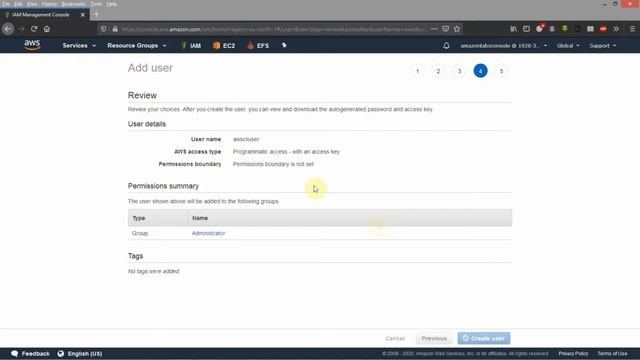Show more toolbar items with double chevron
This screenshot has width=640, height=360.
(x=616, y=29)
